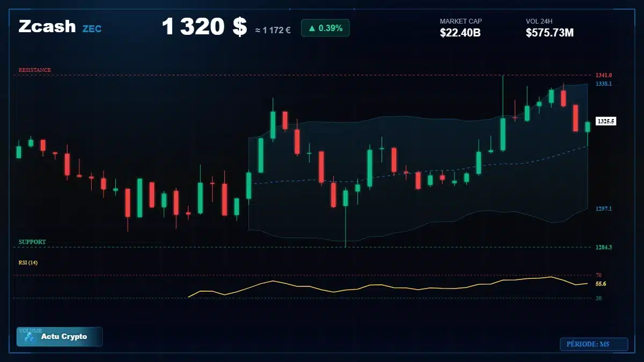Click the 1 320 $ price
This screenshot has width=644, height=362.
point(204,27)
